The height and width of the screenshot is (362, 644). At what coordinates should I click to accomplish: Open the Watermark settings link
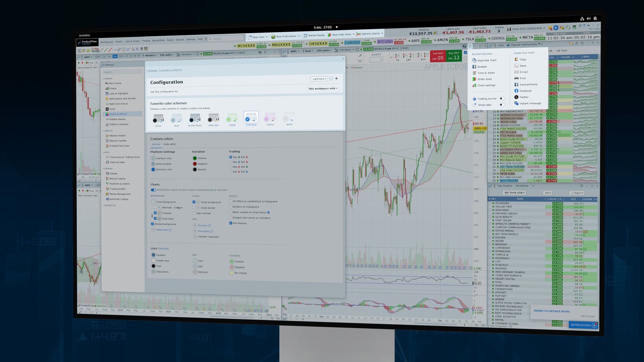click(x=164, y=230)
